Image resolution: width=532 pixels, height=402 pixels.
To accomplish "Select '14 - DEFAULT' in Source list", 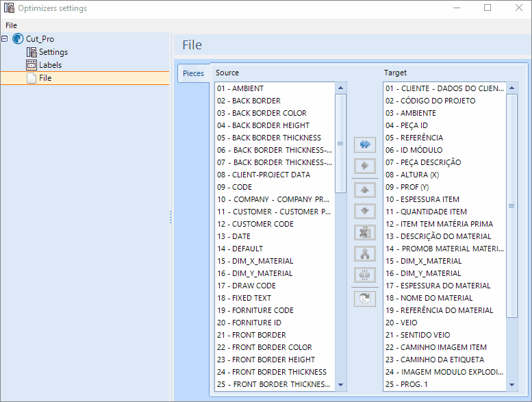I will tap(275, 249).
